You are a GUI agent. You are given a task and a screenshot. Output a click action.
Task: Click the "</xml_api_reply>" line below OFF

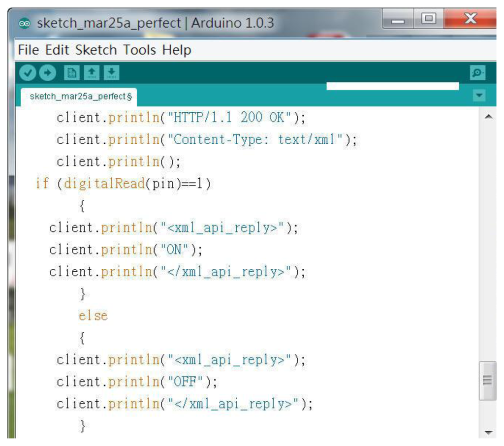tap(185, 404)
